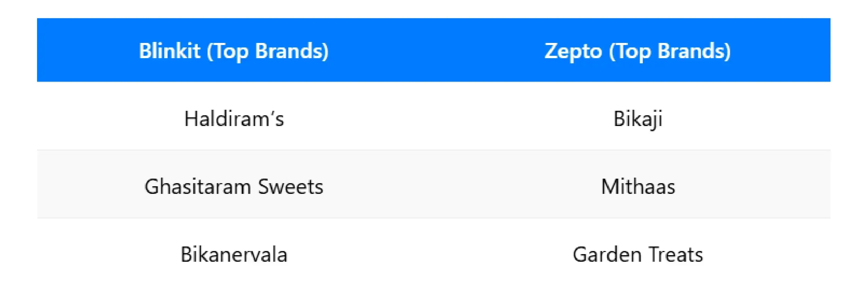Select the Haldiram's cell
Screen dimensions: 868x296
(234, 119)
